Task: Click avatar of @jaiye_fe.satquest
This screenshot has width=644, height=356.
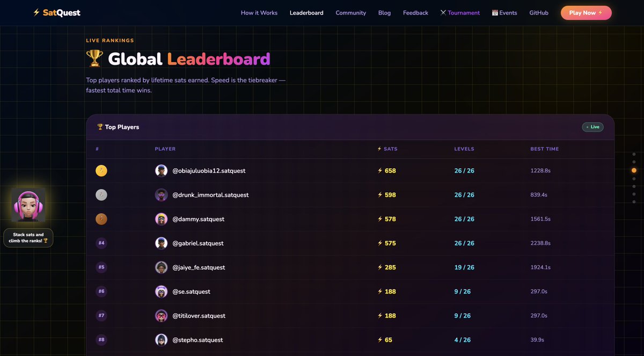Action: click(161, 267)
